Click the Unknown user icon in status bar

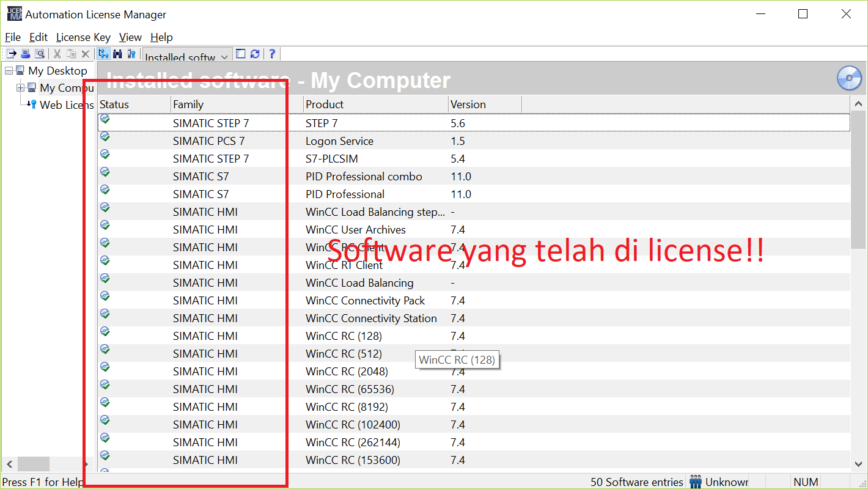696,482
